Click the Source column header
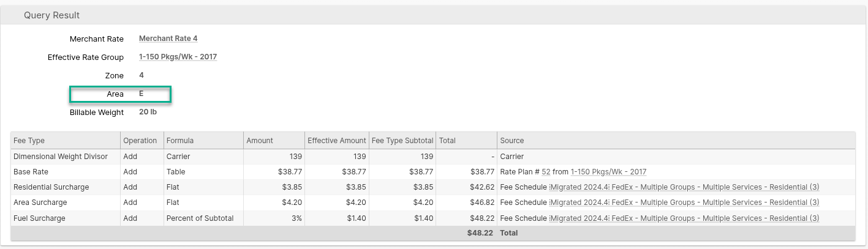 coord(512,140)
